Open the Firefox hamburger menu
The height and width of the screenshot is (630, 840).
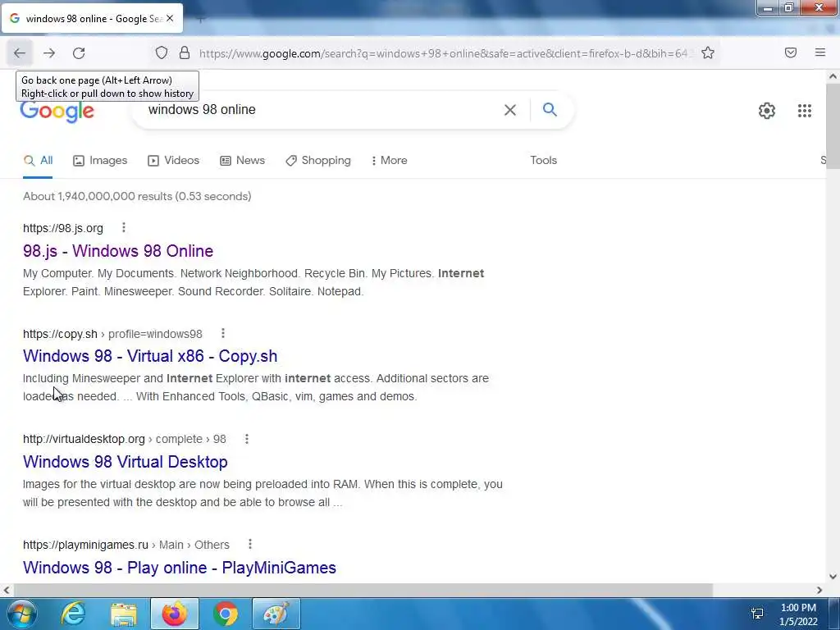click(x=819, y=52)
